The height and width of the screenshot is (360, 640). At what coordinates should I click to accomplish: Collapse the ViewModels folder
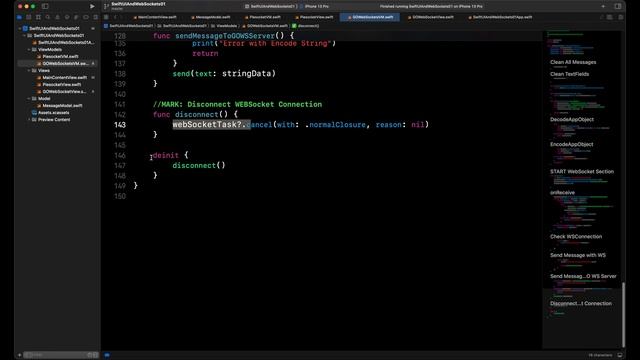pos(29,49)
